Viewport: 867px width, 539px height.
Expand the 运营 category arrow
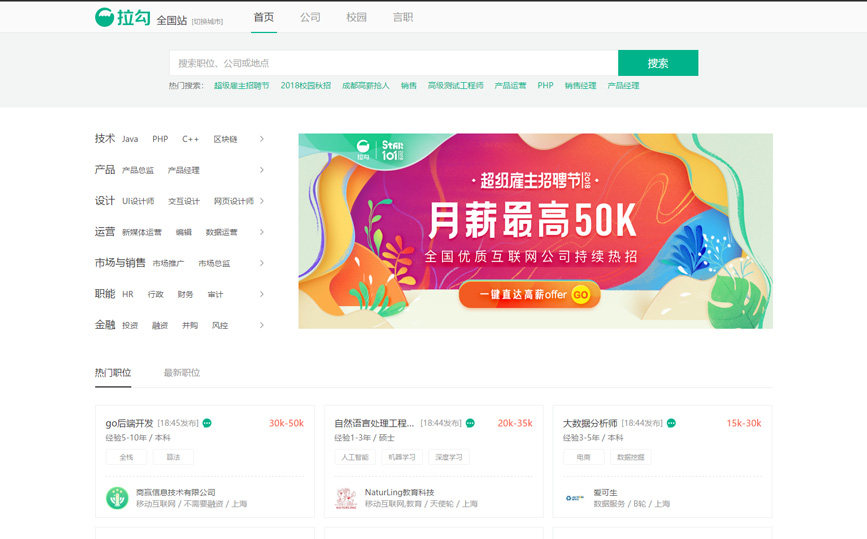click(x=262, y=232)
